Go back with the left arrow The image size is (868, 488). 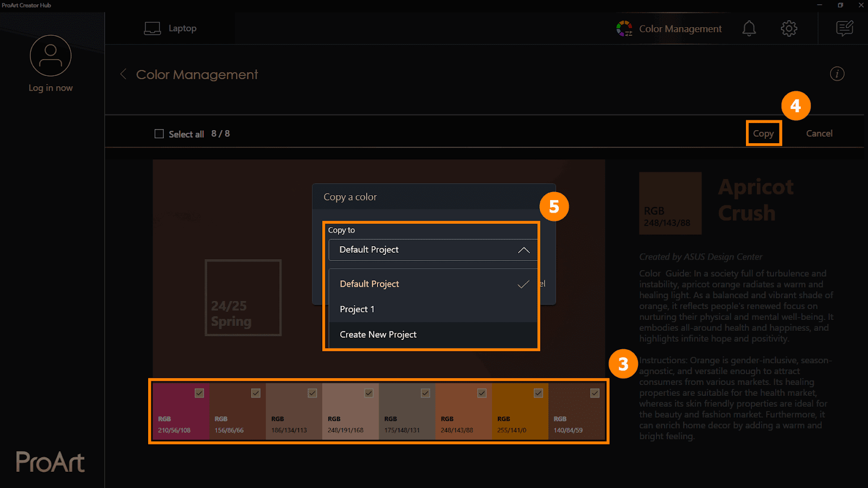pyautogui.click(x=123, y=74)
